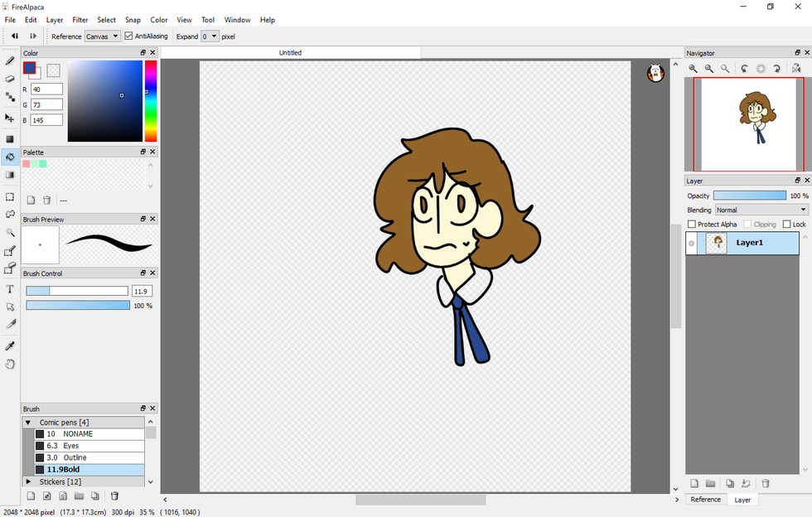Check the layer Lock checkbox

tap(786, 225)
